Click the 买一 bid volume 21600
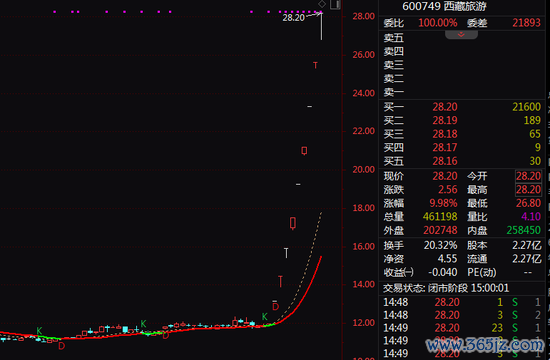Screen dimensions: 550x360 coord(526,107)
